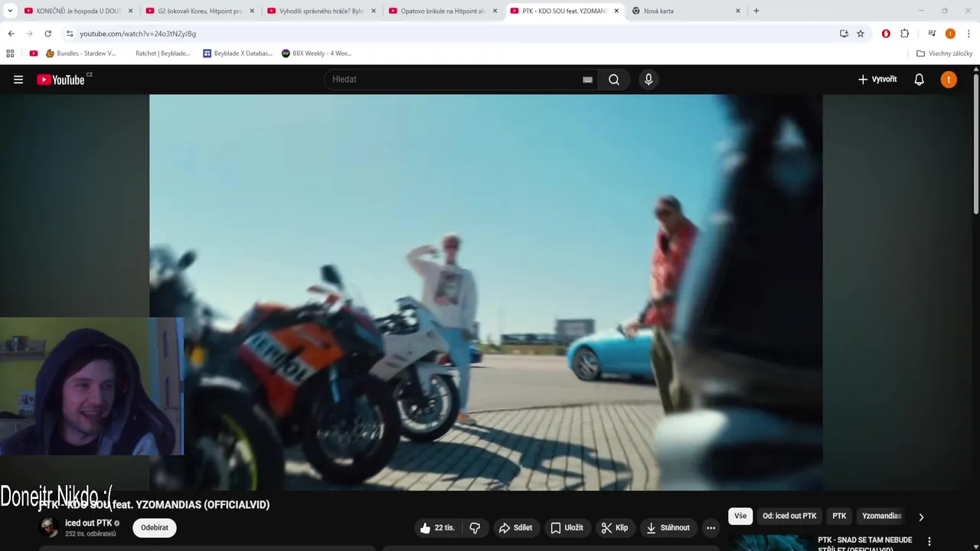Close the Nová karta tab
Viewport: 980px width, 551px height.
[x=738, y=11]
